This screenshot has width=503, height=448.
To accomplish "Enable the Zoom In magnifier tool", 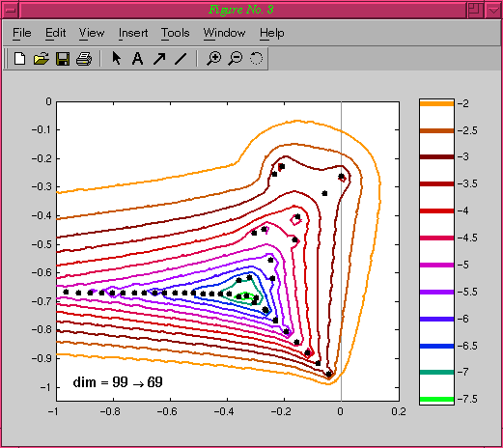I will click(213, 59).
